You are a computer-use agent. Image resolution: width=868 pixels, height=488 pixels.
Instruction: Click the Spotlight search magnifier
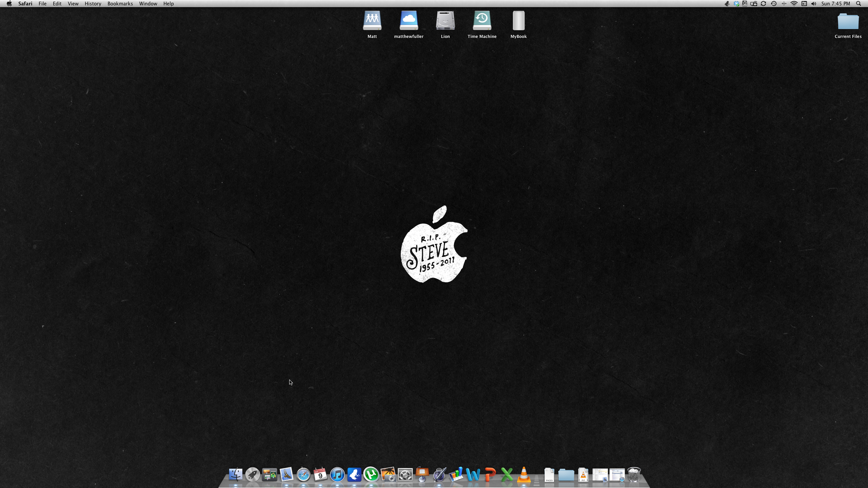(859, 4)
